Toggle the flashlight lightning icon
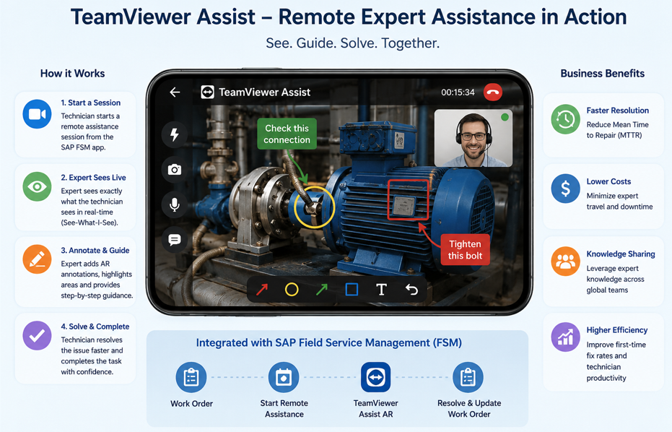Image resolution: width=672 pixels, height=432 pixels. click(x=174, y=135)
